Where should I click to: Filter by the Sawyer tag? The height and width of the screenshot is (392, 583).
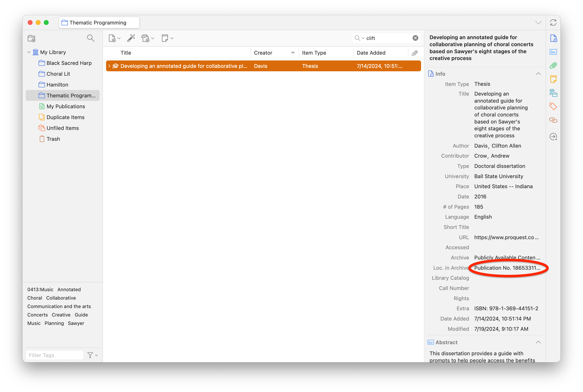[76, 323]
